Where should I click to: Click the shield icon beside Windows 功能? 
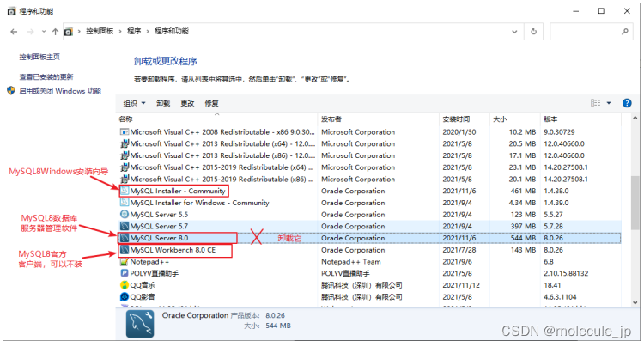11,90
